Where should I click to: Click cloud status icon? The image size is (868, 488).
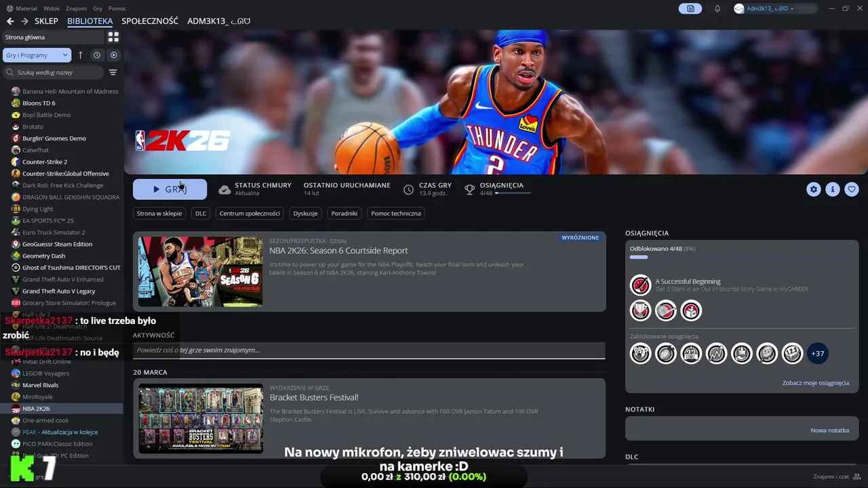pyautogui.click(x=224, y=190)
